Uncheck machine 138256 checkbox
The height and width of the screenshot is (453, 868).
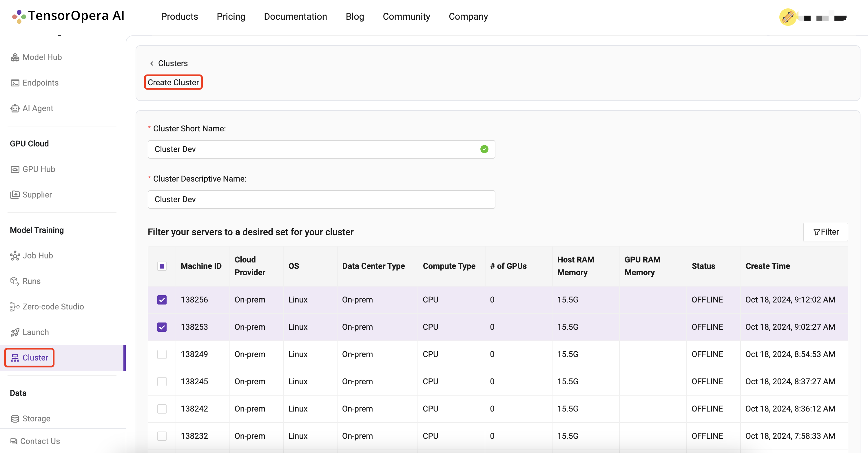(162, 300)
